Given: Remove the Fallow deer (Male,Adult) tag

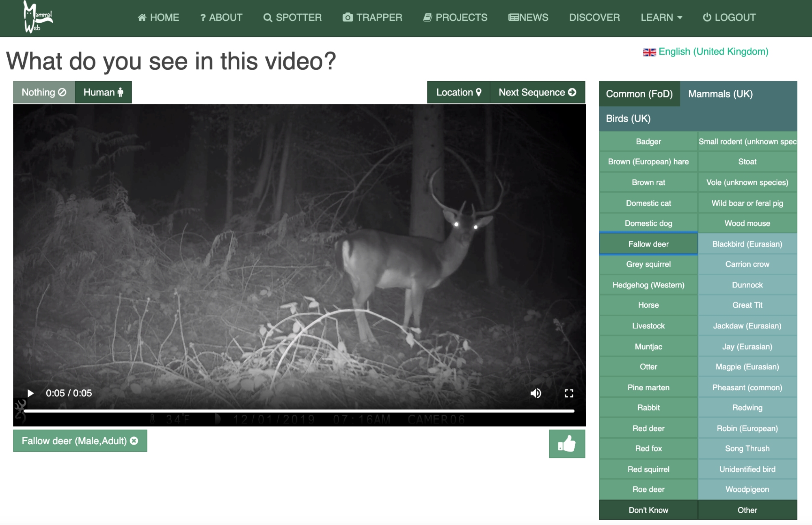Looking at the screenshot, I should coord(134,441).
